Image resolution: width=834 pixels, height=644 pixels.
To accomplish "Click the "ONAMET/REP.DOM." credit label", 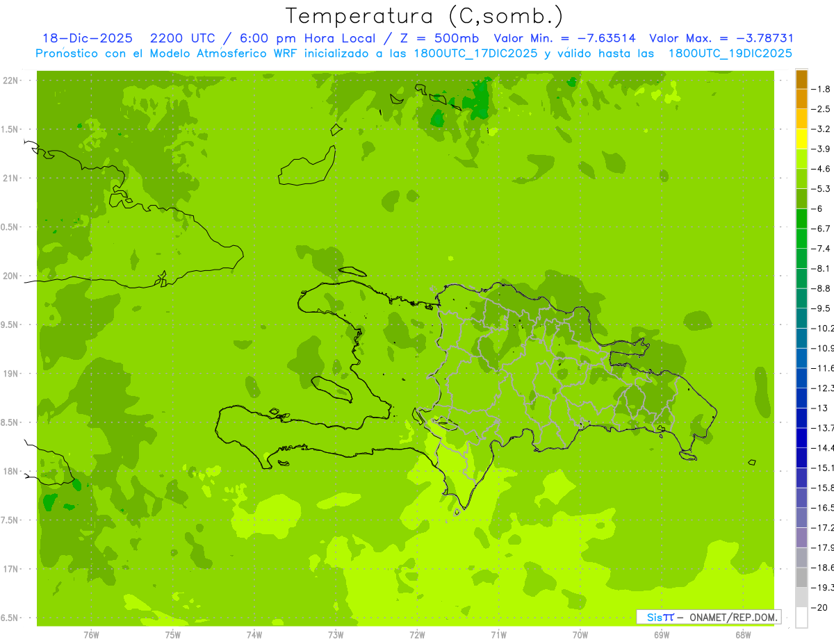I will coord(734,617).
